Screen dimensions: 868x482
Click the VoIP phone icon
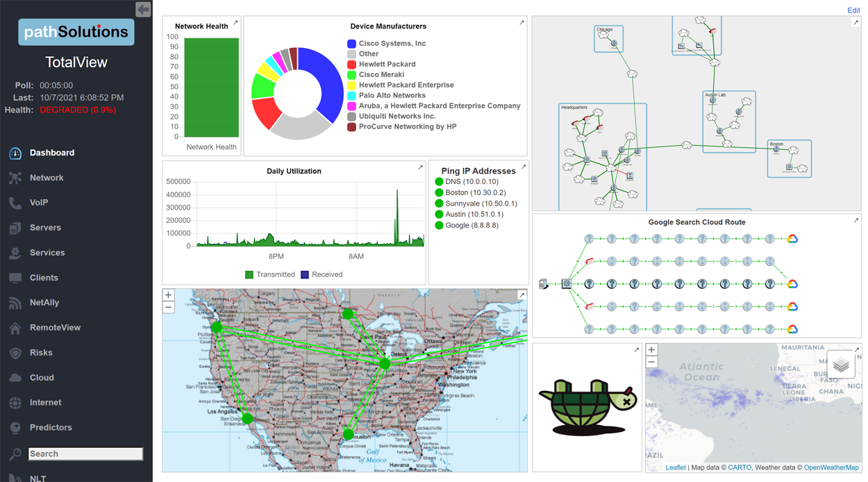[15, 203]
